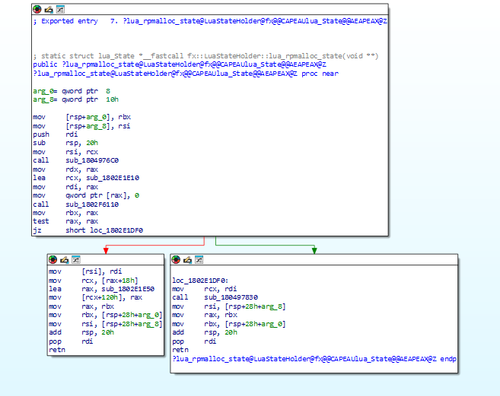Click the 'test rax, rax' instruction
Screen dimensions: 500x396
pyautogui.click(x=65, y=221)
